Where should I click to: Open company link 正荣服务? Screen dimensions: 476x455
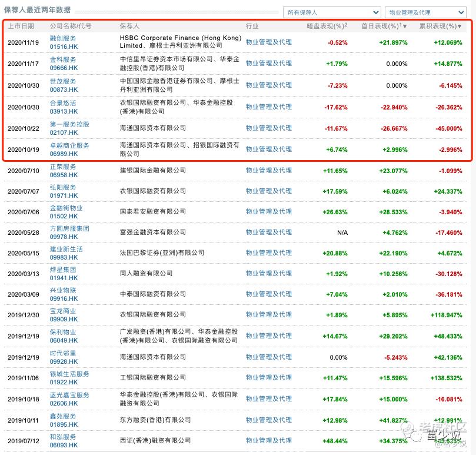click(63, 167)
